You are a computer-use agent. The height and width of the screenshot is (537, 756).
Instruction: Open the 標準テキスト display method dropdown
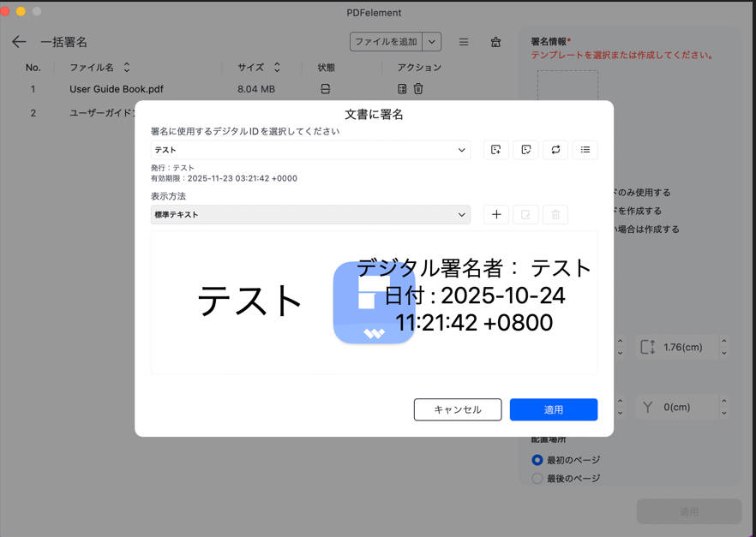pyautogui.click(x=310, y=215)
